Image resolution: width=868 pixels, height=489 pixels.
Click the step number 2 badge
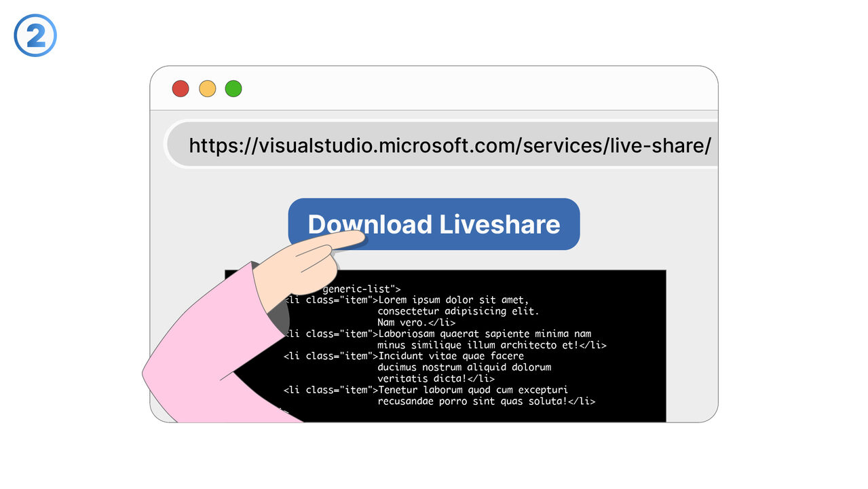point(34,34)
